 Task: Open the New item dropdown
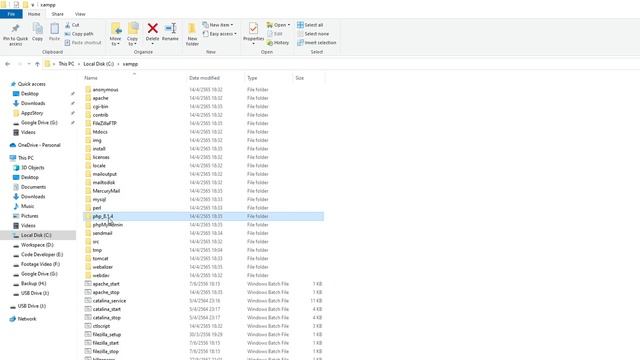point(218,25)
